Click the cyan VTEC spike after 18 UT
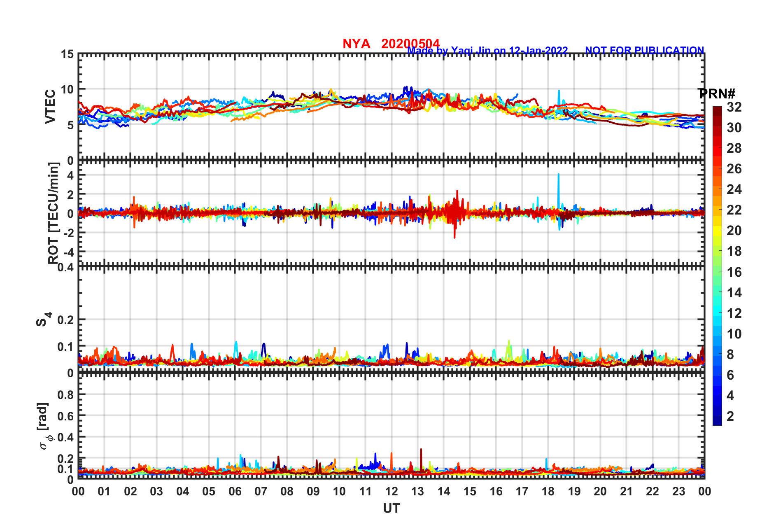The height and width of the screenshot is (532, 783). click(559, 100)
